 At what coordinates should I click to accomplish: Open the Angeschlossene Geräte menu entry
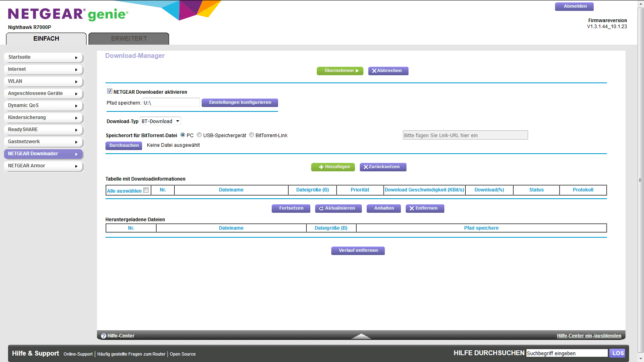pyautogui.click(x=43, y=94)
